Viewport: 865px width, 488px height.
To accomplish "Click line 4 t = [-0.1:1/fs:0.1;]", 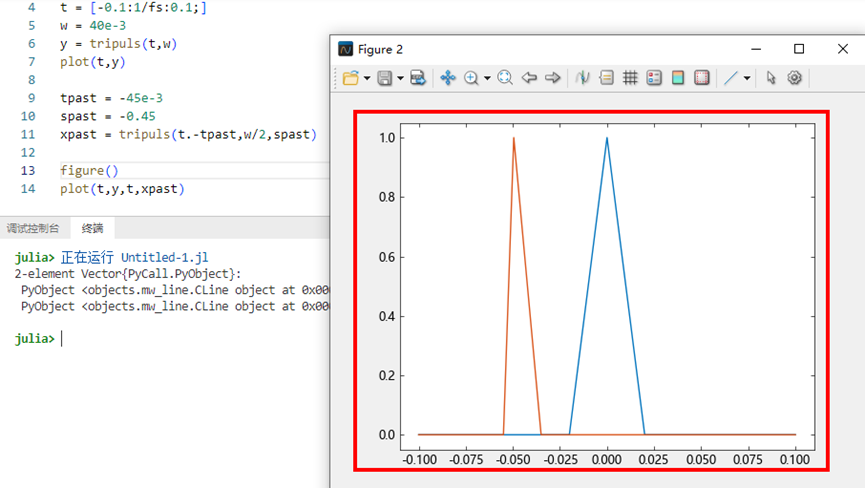I will click(x=134, y=8).
